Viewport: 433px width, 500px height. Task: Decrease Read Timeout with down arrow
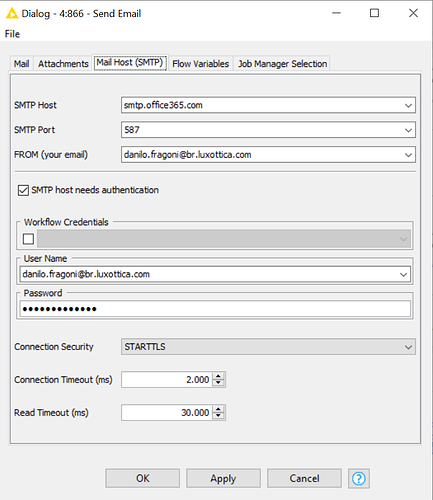coord(218,416)
